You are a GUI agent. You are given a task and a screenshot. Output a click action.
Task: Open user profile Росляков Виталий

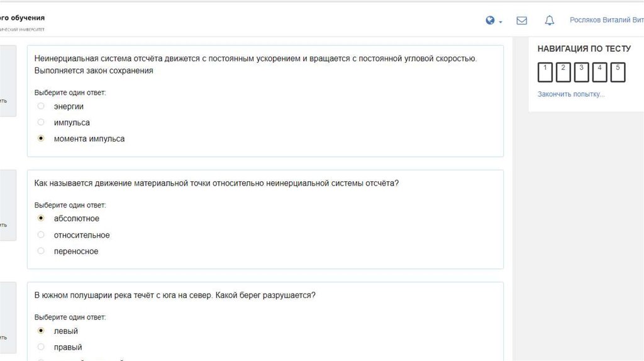pos(607,20)
